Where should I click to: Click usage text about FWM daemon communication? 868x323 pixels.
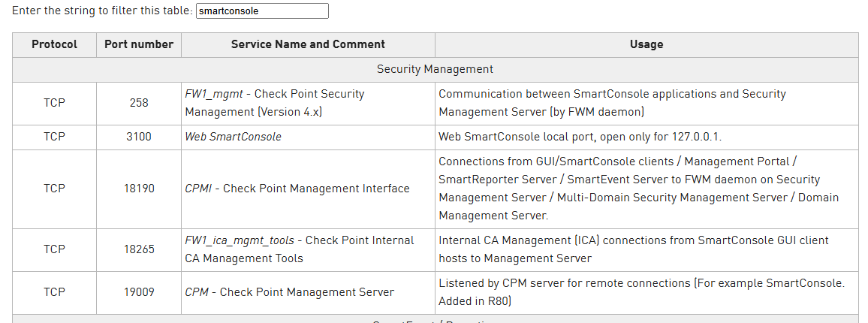tap(612, 103)
